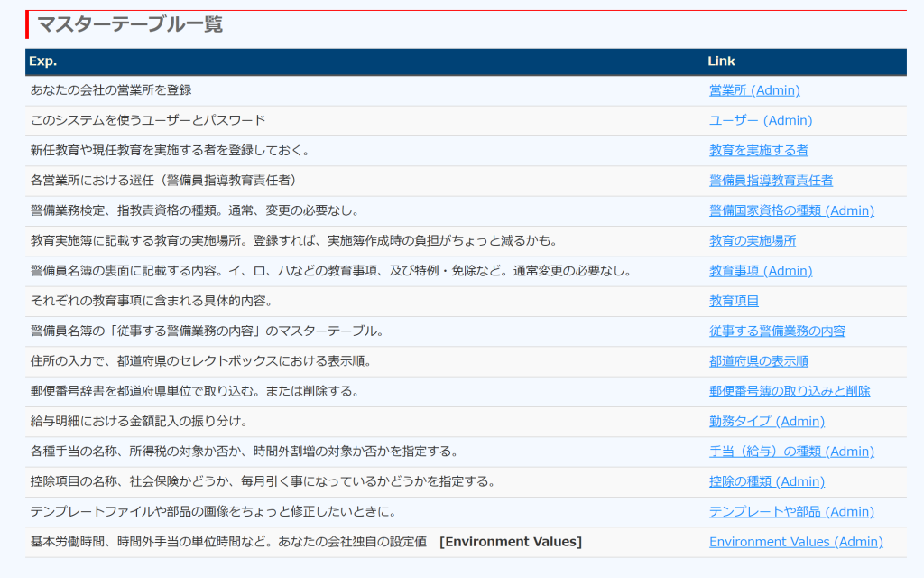The width and height of the screenshot is (924, 578).
Task: Open the 従事する警備業務の内容 link
Action: click(777, 331)
